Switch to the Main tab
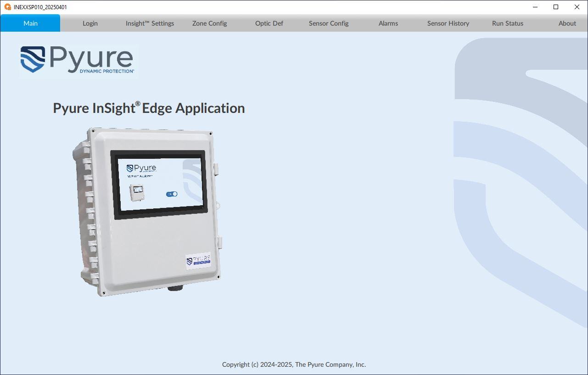 pos(30,23)
